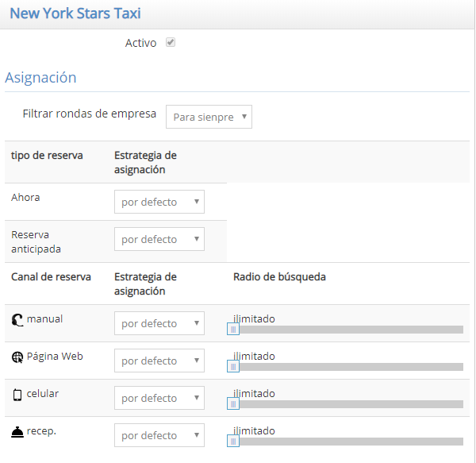Click the Página Web globe icon

coord(17,357)
